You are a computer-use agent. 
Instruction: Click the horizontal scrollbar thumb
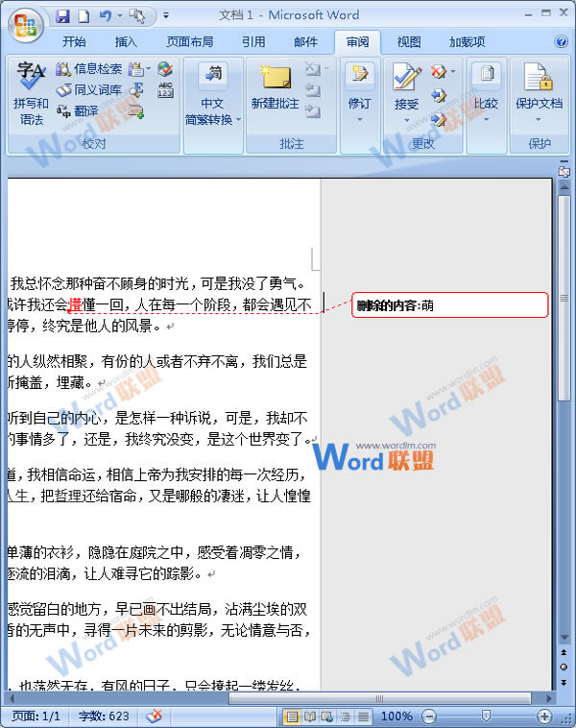tap(379, 698)
